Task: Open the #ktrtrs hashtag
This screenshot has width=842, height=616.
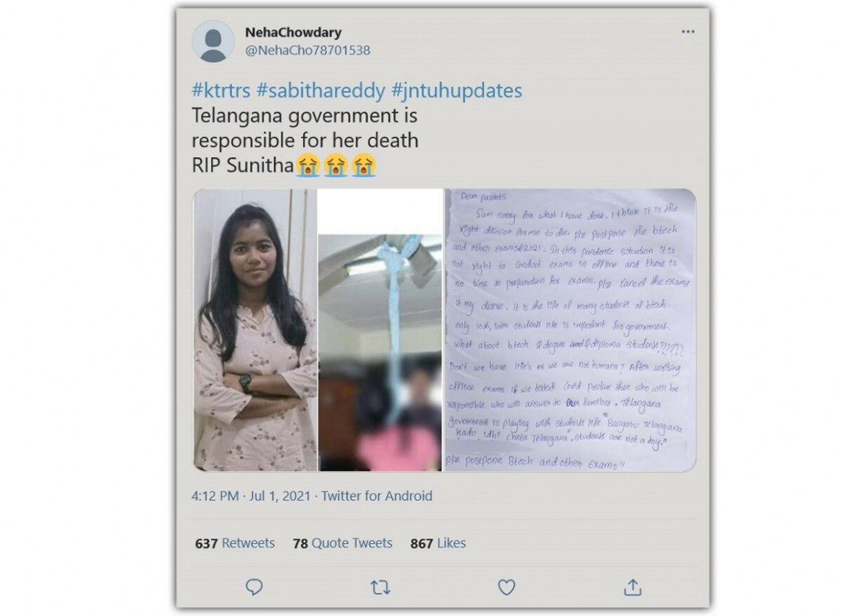Action: coord(222,91)
